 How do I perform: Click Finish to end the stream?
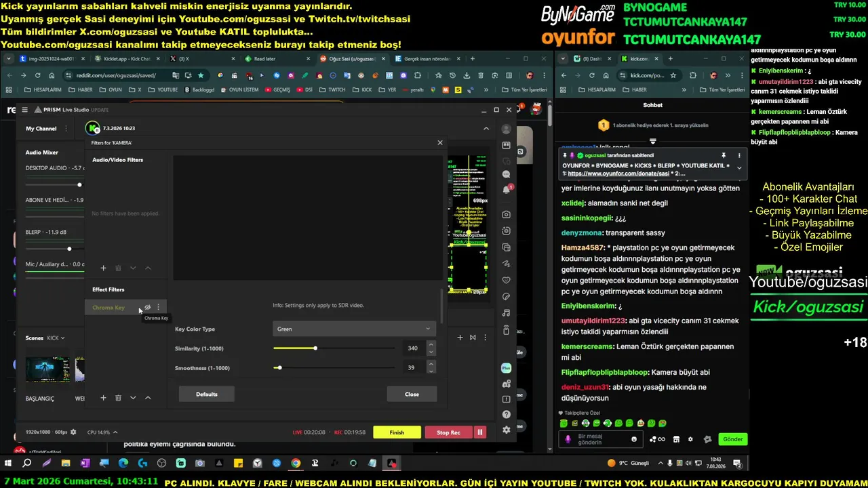(397, 432)
